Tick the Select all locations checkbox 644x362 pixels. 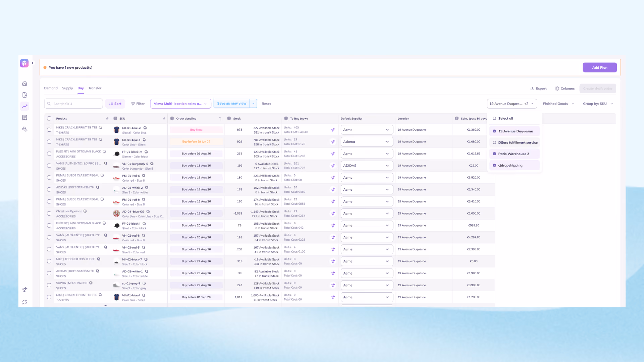[494, 118]
